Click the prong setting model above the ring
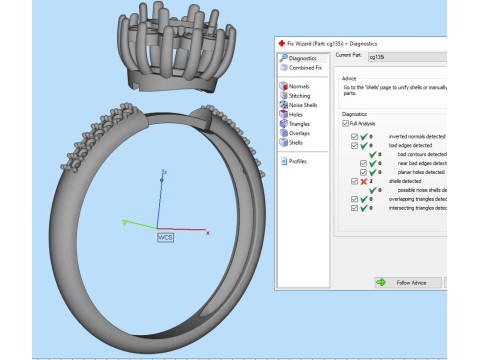480x360 pixels. point(177,47)
